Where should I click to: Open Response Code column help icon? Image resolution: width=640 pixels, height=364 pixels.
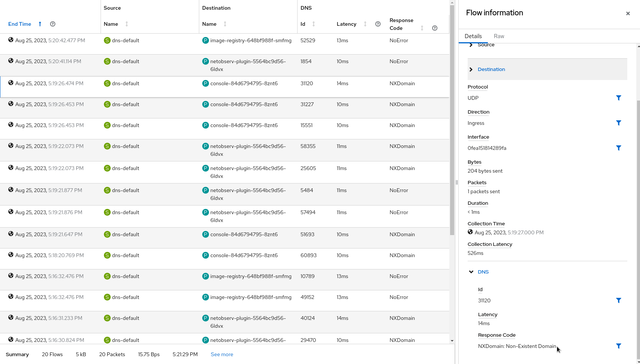[435, 28]
